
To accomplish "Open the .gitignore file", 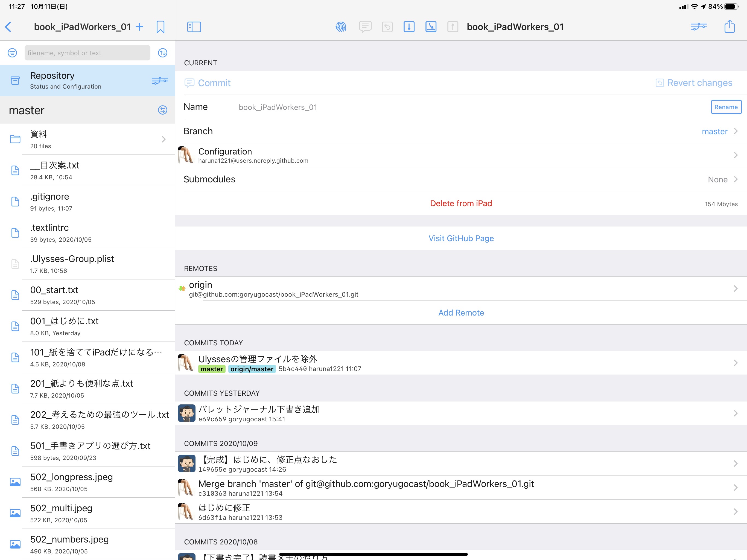I will point(87,202).
